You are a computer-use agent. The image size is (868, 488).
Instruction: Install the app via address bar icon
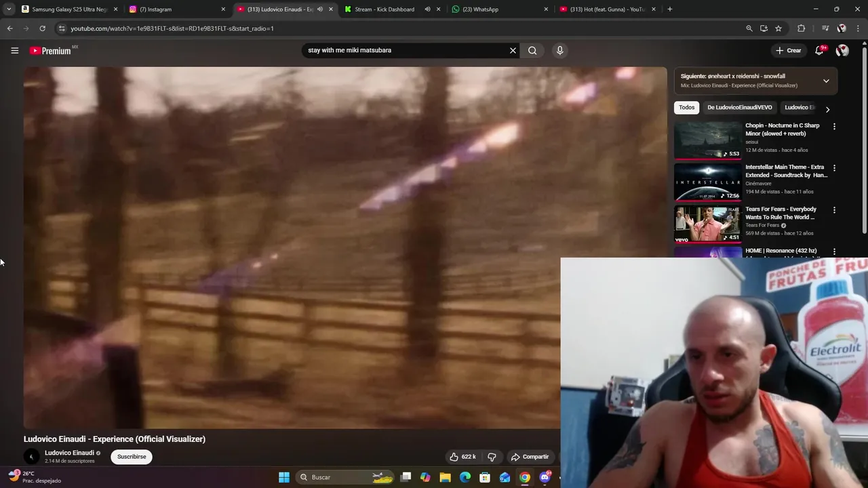pyautogui.click(x=764, y=28)
